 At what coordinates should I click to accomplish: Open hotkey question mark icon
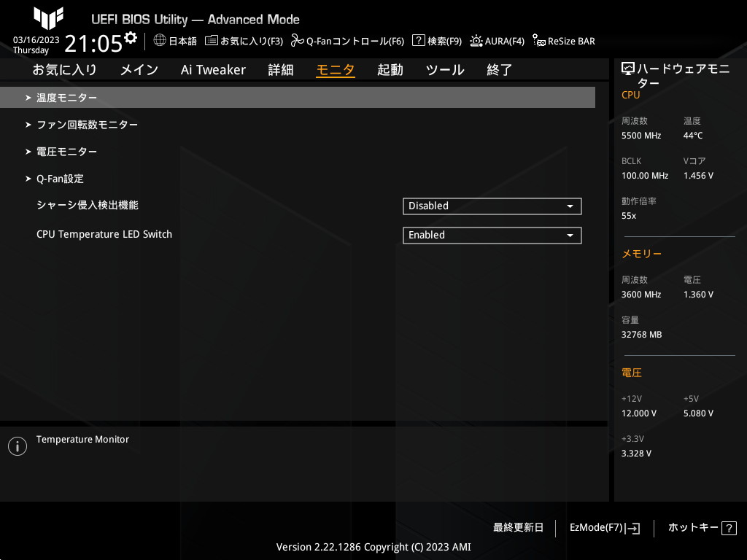click(729, 528)
